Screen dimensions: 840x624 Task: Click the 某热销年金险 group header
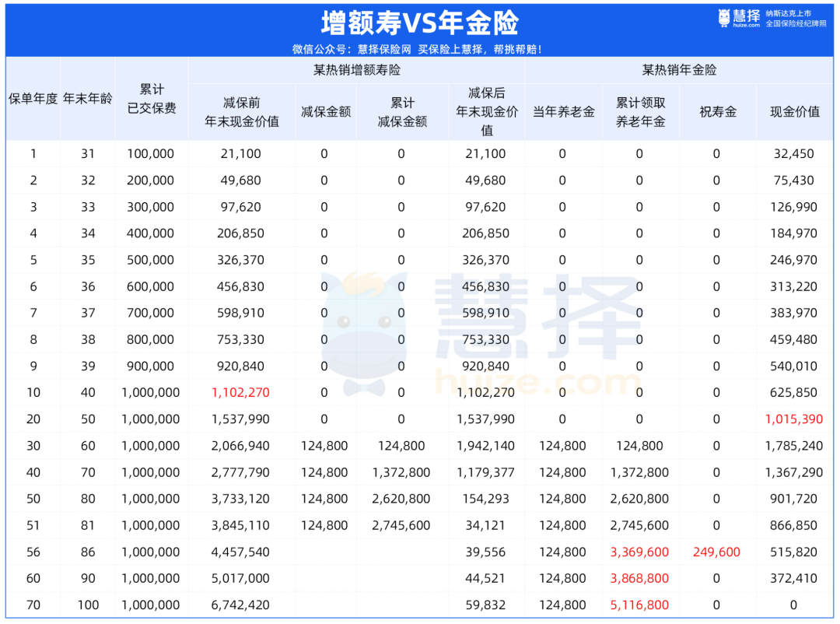(x=679, y=70)
